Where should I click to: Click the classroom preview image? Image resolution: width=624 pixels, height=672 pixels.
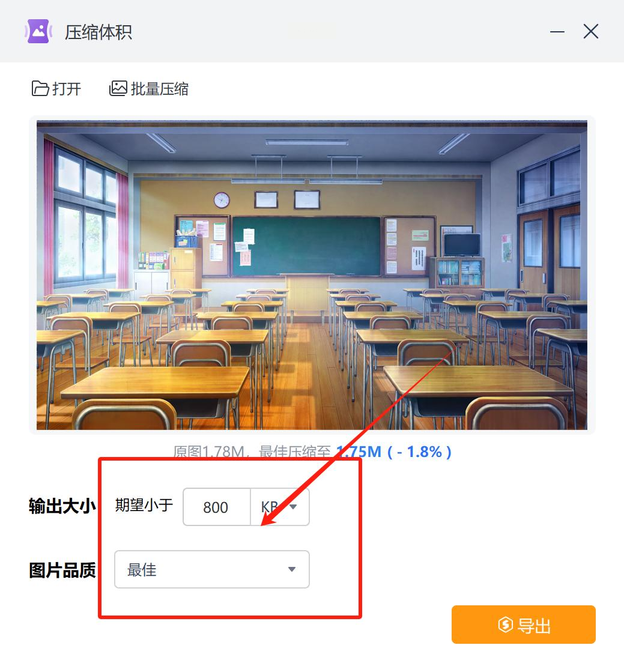pos(312,275)
